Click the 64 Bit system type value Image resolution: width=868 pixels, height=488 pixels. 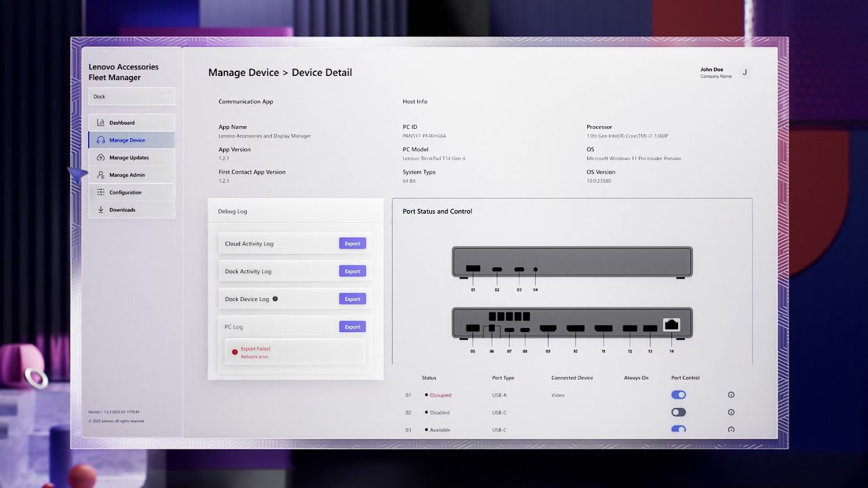(x=410, y=181)
